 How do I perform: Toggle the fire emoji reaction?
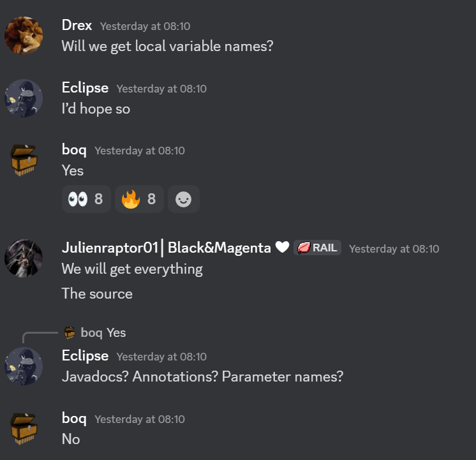tap(139, 199)
